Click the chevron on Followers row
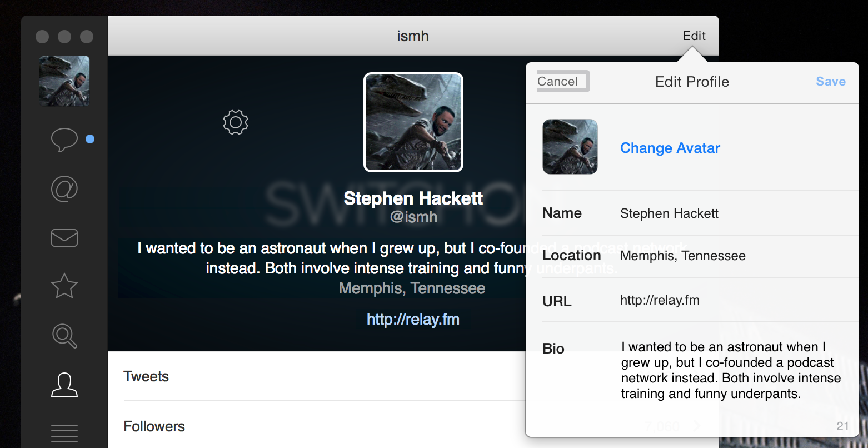The image size is (868, 448). pos(697,426)
